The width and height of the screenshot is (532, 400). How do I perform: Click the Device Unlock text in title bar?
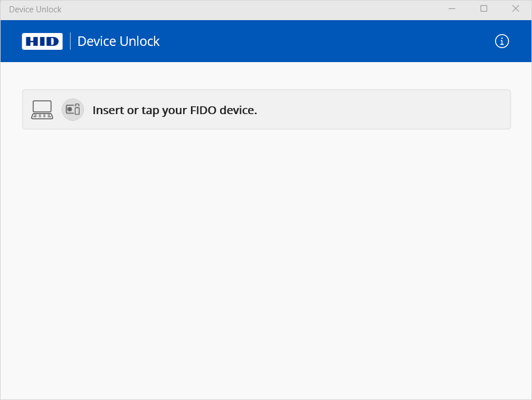point(35,10)
